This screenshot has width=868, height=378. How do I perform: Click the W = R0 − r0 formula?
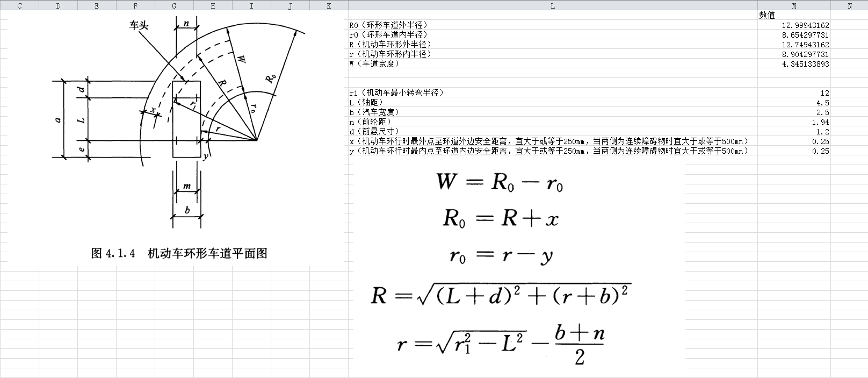pos(500,182)
